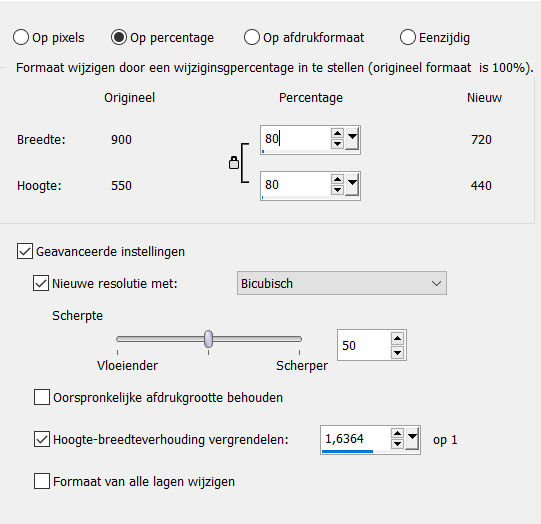
Task: Open the Bicubisch resampling dropdown
Action: (x=342, y=283)
